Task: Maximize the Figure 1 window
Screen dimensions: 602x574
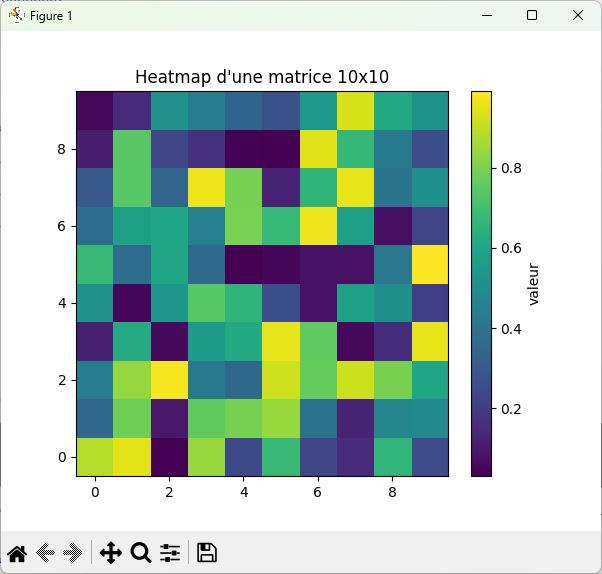Action: [x=532, y=15]
